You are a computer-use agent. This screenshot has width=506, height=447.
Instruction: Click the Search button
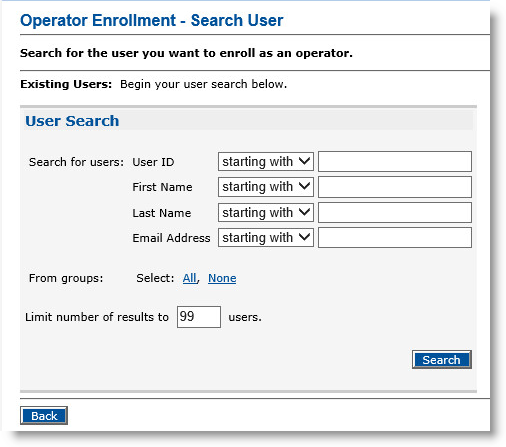click(442, 360)
